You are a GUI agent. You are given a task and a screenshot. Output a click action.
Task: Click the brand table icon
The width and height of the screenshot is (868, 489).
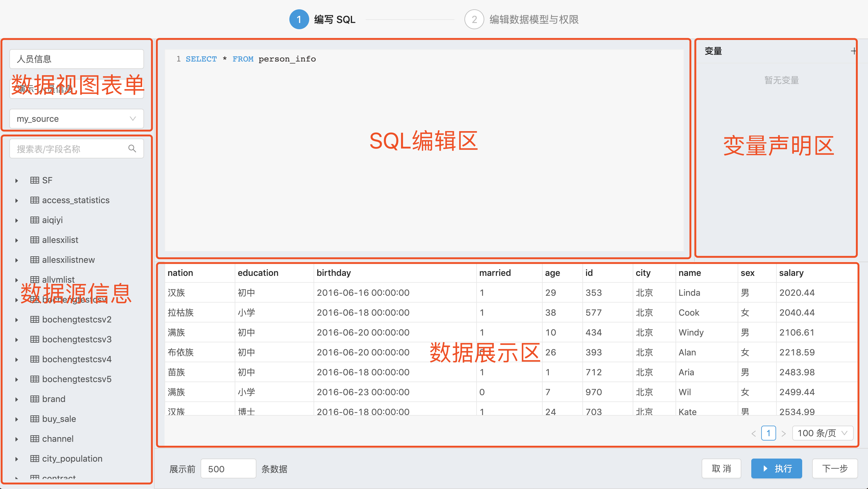coord(34,399)
